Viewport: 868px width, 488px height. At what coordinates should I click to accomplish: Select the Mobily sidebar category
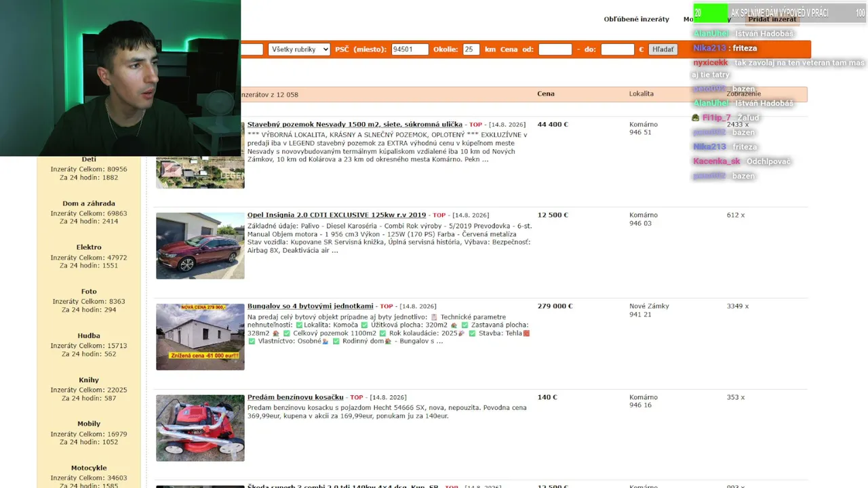[x=89, y=424]
